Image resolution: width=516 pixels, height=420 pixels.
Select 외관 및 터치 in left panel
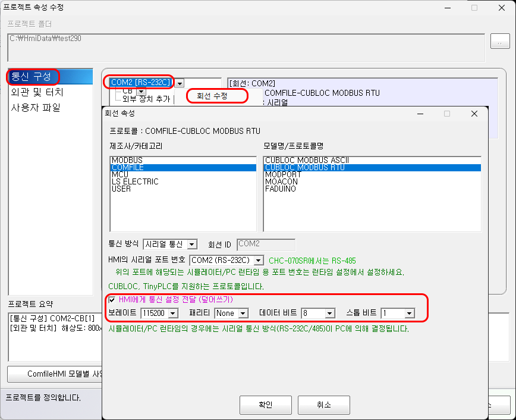(37, 92)
